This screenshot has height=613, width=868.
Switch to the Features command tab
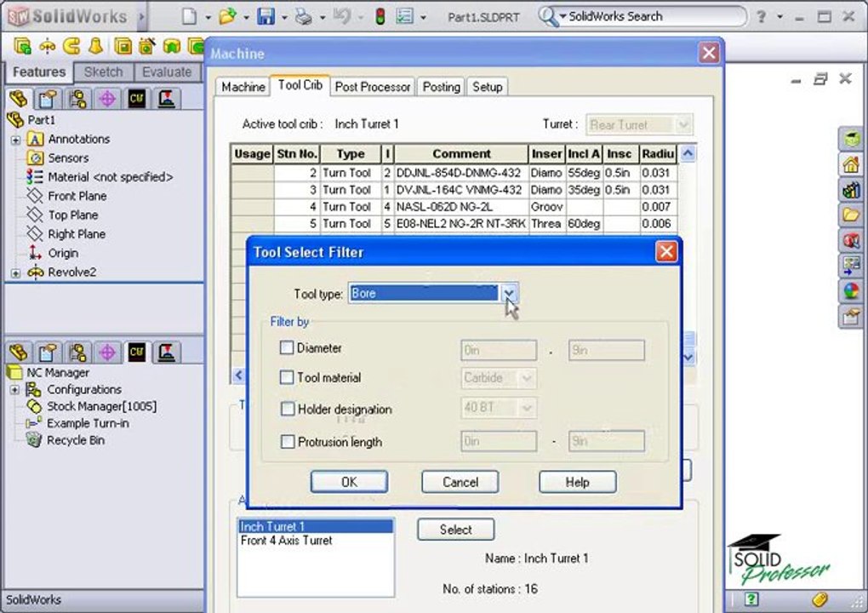39,72
